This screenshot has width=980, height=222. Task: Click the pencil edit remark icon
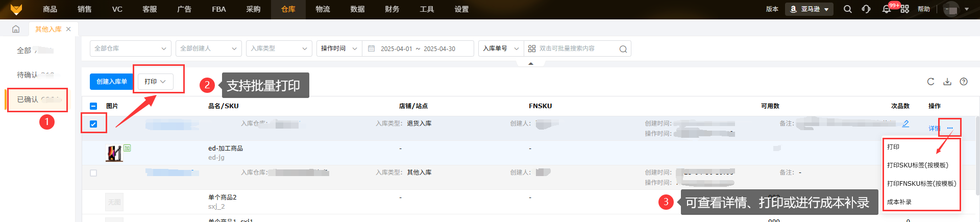click(x=905, y=124)
